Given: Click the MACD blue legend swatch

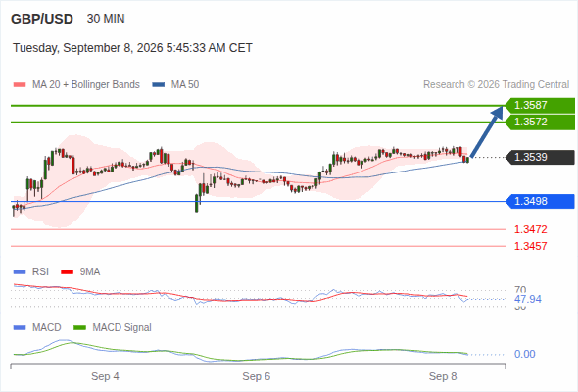Looking at the screenshot, I should (20, 328).
